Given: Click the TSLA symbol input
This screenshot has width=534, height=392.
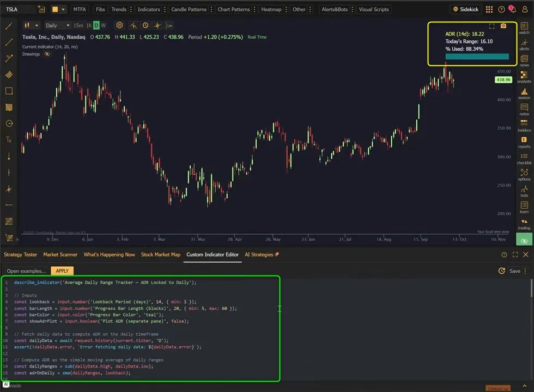Looking at the screenshot, I should [19, 9].
